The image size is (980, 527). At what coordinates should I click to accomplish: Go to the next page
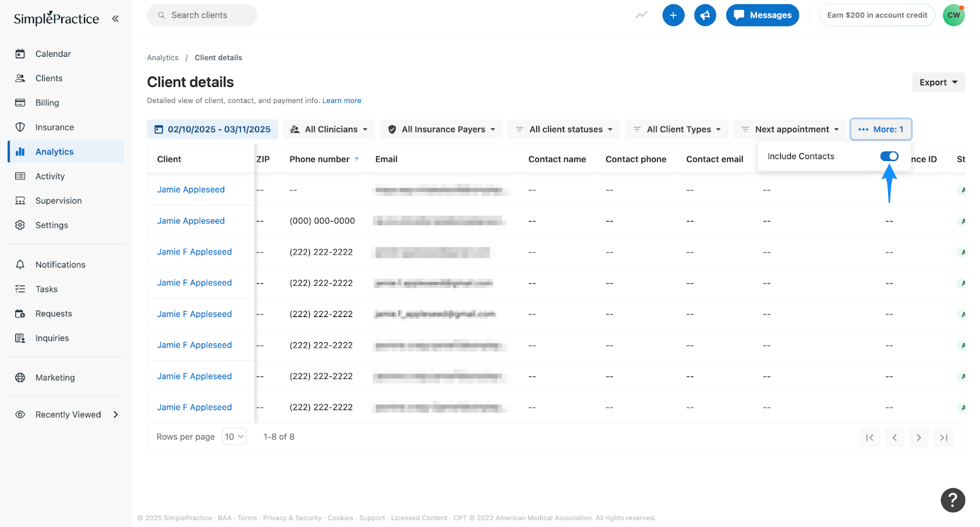(x=919, y=437)
